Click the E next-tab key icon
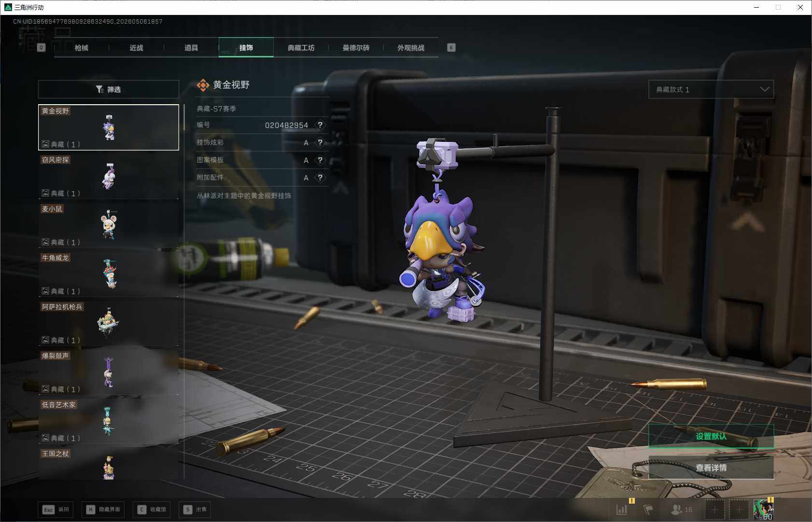The image size is (812, 522). coord(451,47)
